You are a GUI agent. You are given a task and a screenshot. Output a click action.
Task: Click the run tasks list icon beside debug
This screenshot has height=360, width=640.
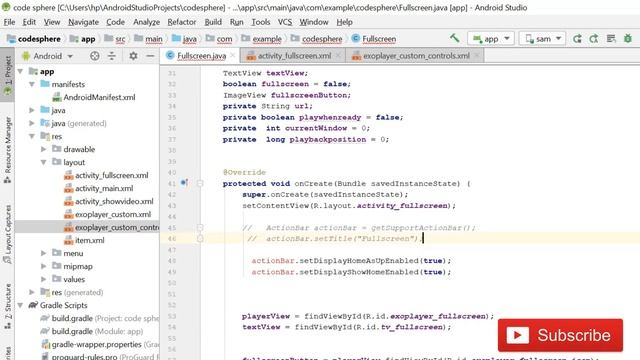pyautogui.click(x=611, y=39)
